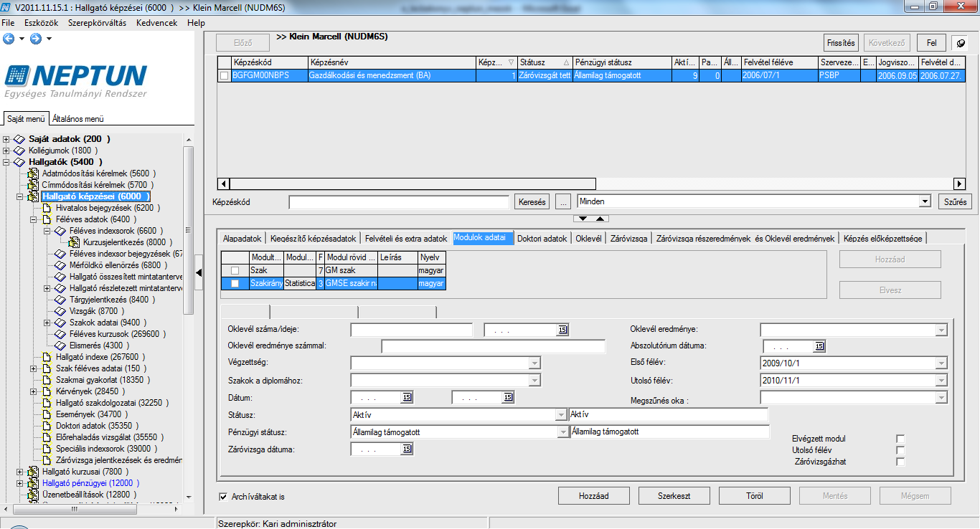980x529 pixels.
Task: Toggle checkbox for BGFGM00NBPS training row
Action: [x=225, y=75]
